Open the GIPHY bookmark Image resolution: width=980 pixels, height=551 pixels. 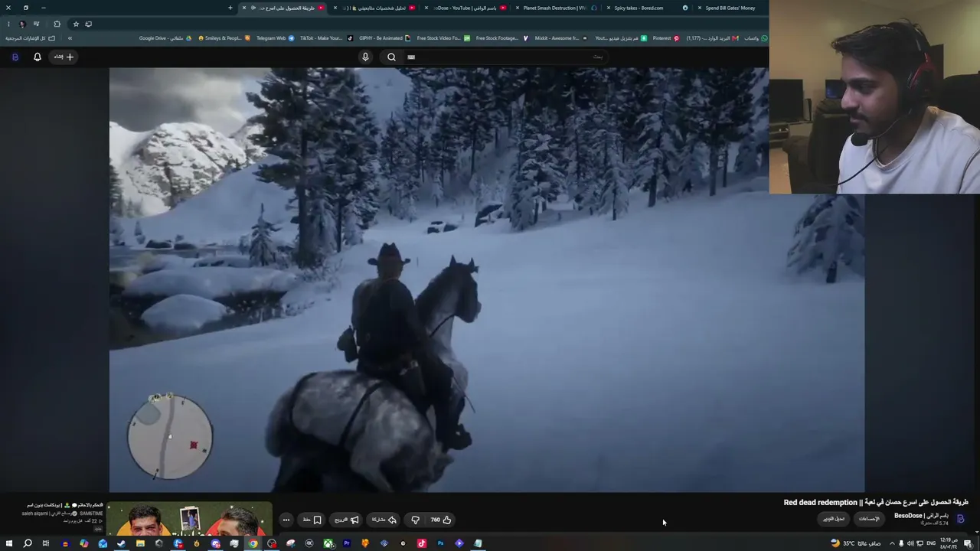coord(386,37)
